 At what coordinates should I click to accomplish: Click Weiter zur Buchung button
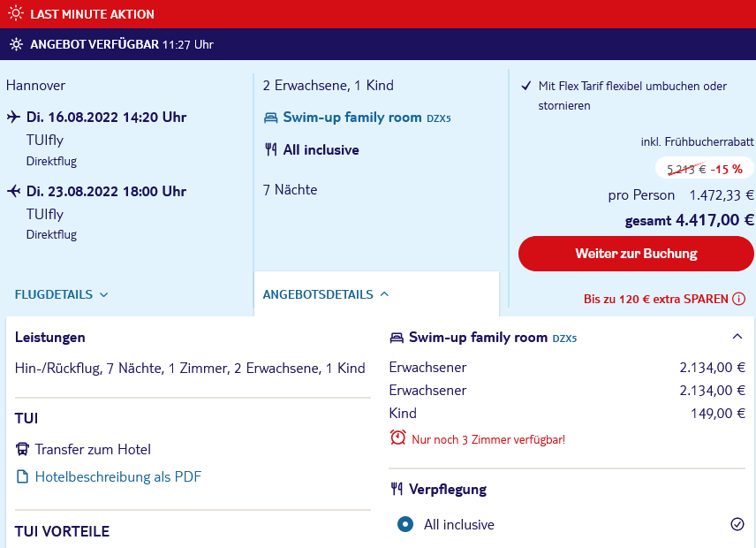636,254
